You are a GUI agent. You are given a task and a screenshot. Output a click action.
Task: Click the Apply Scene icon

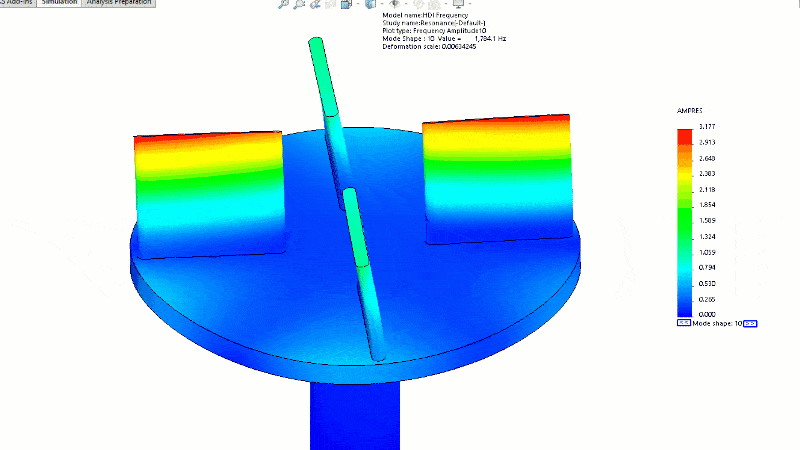(x=435, y=4)
